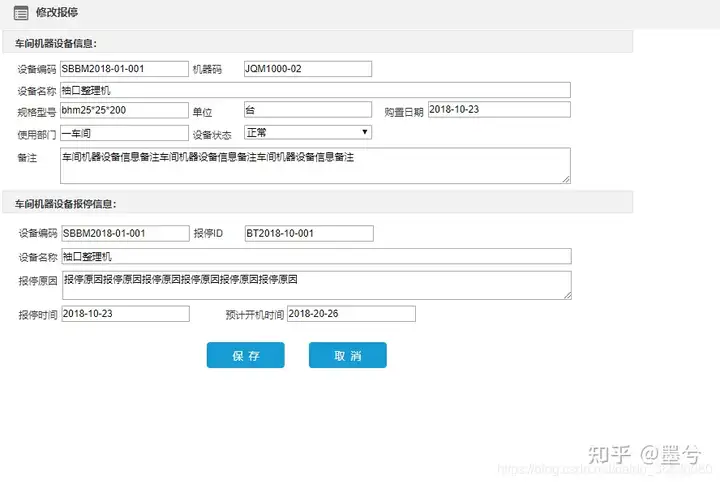Click the 车间机器设备信息 section header

click(x=318, y=42)
